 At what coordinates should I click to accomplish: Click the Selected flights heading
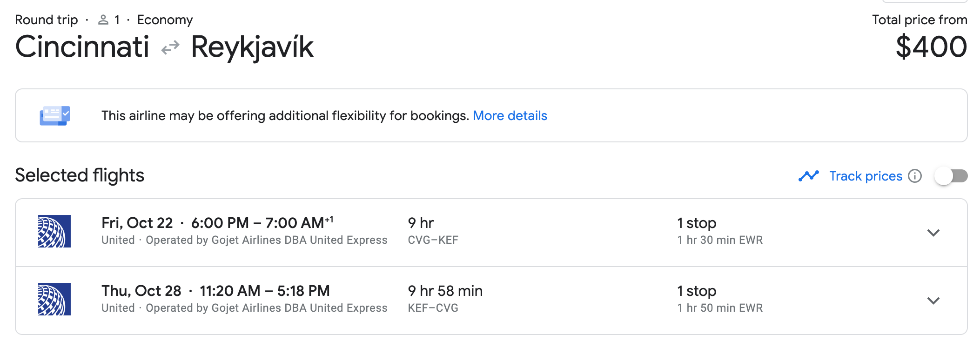click(x=80, y=175)
